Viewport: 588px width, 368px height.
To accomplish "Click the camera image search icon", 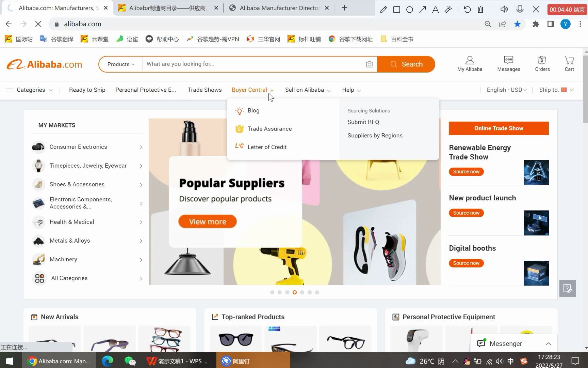I will [x=369, y=64].
